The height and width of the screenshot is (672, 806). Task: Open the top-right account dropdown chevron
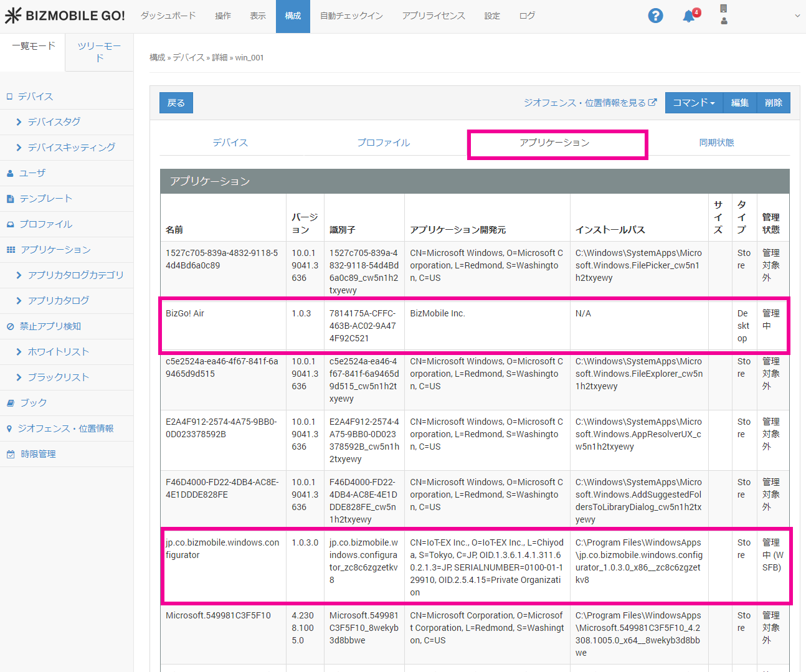tap(797, 16)
